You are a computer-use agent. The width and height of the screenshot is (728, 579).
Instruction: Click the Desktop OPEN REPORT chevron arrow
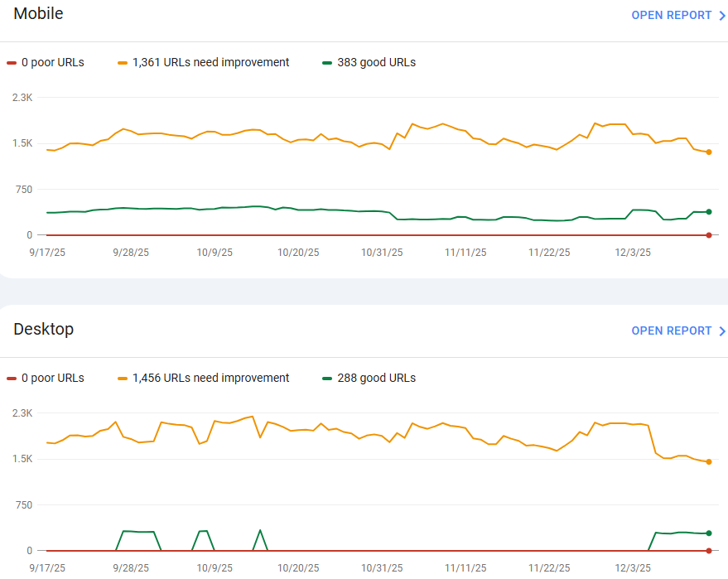pyautogui.click(x=722, y=331)
